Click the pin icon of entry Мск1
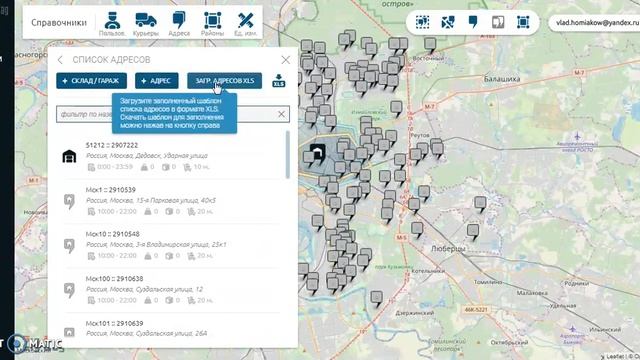This screenshot has height=360, width=640. (x=69, y=201)
